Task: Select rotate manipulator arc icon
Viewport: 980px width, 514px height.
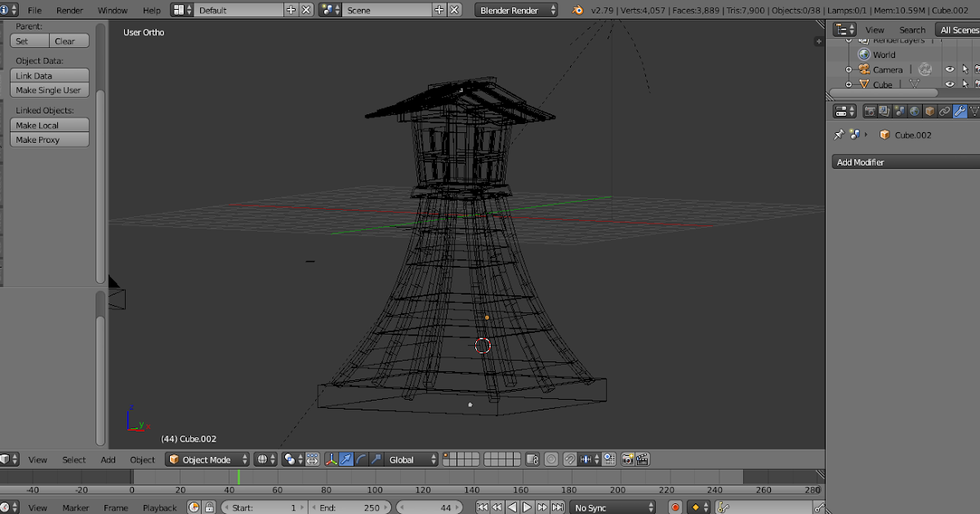Action: 361,460
